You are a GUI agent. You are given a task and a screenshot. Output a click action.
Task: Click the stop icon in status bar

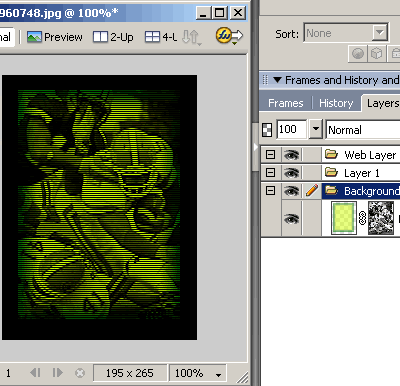[80, 373]
